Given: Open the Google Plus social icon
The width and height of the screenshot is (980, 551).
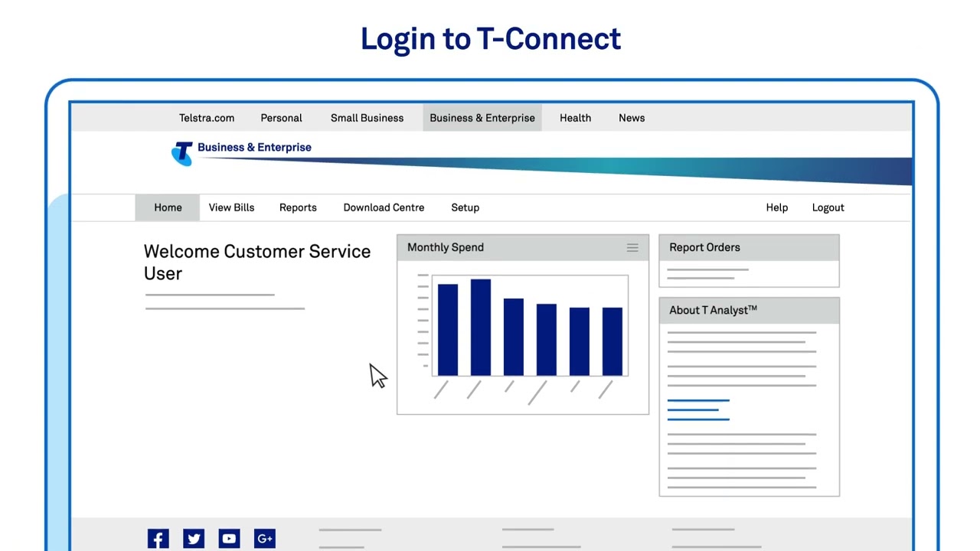Looking at the screenshot, I should pos(264,539).
